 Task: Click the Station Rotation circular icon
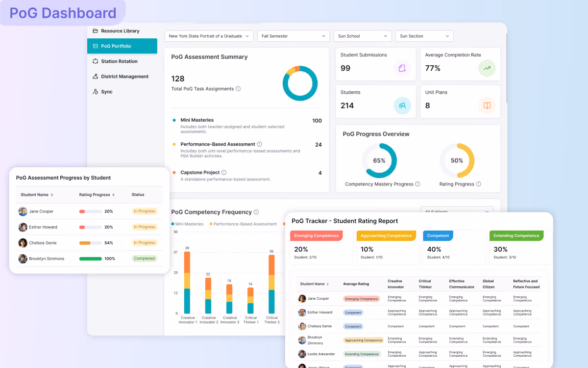point(96,61)
